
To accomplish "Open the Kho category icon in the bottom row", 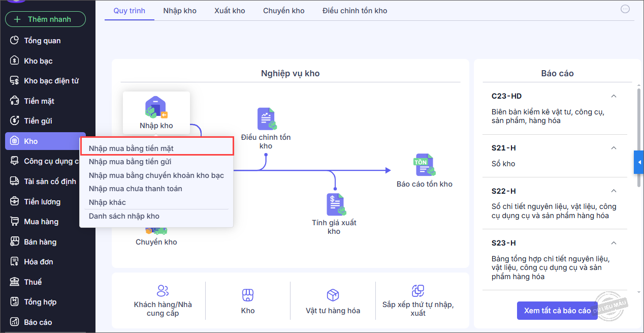I will click(247, 295).
